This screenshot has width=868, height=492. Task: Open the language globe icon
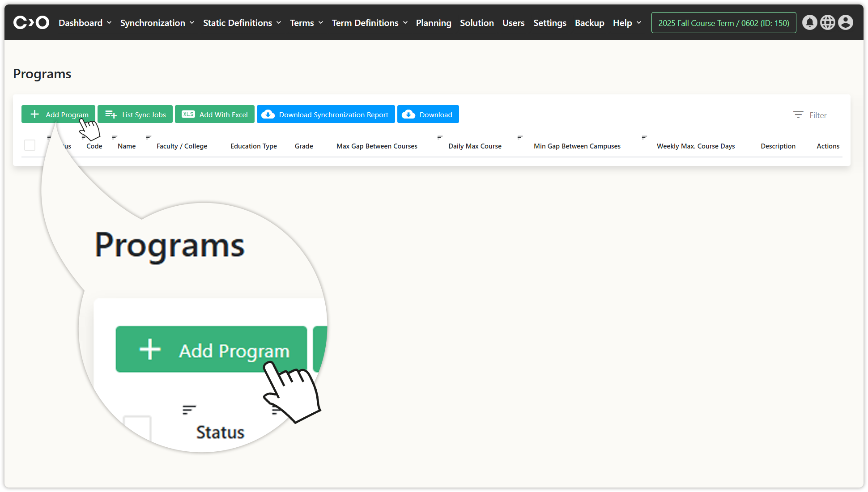coord(827,22)
